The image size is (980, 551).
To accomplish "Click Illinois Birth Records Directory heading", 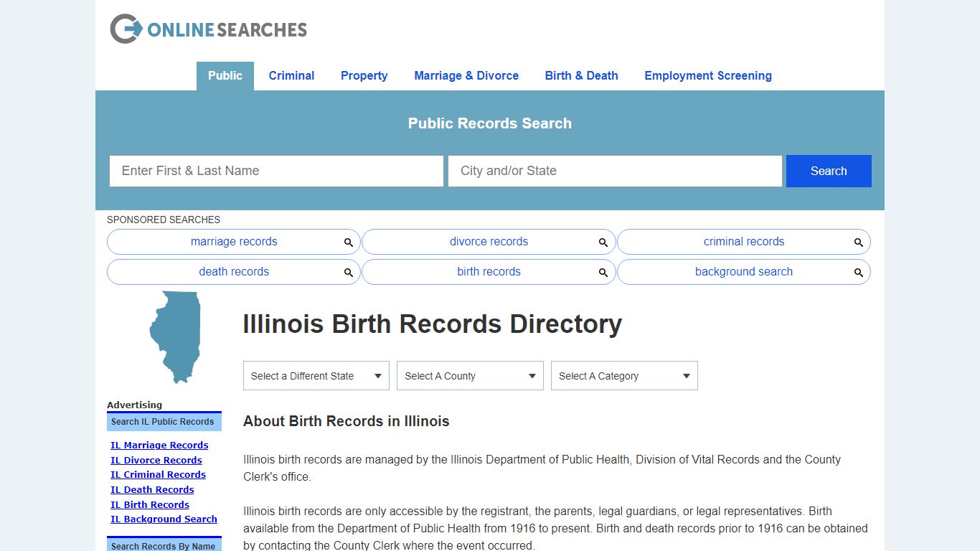I will pyautogui.click(x=433, y=324).
